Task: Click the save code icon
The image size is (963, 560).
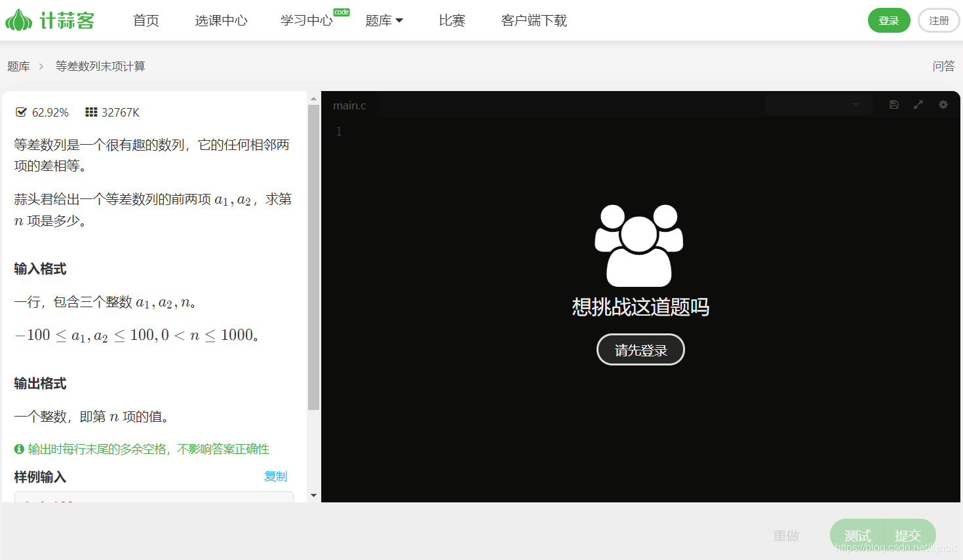Action: click(x=894, y=105)
